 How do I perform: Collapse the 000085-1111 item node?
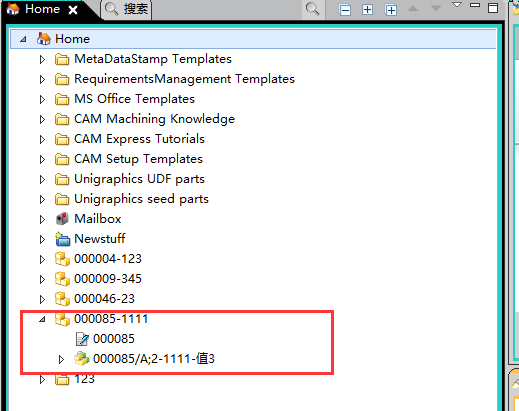(x=42, y=320)
